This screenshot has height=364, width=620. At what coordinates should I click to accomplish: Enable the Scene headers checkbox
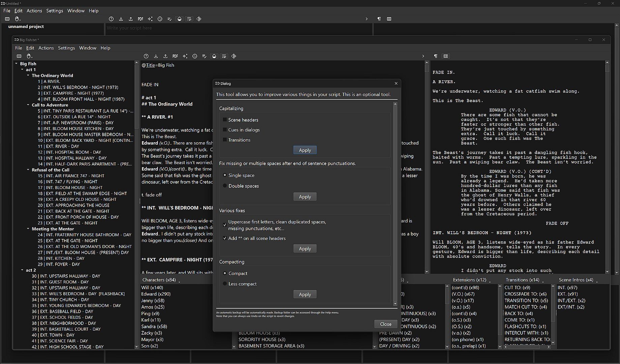pos(225,120)
